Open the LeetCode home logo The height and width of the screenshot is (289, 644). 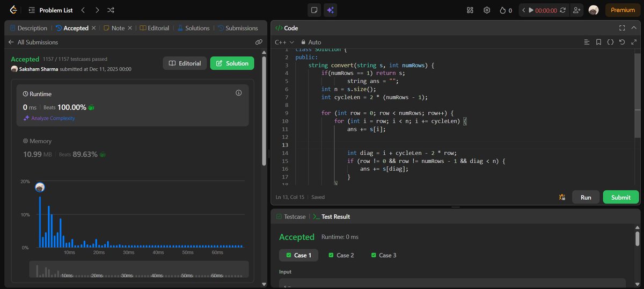tap(13, 10)
